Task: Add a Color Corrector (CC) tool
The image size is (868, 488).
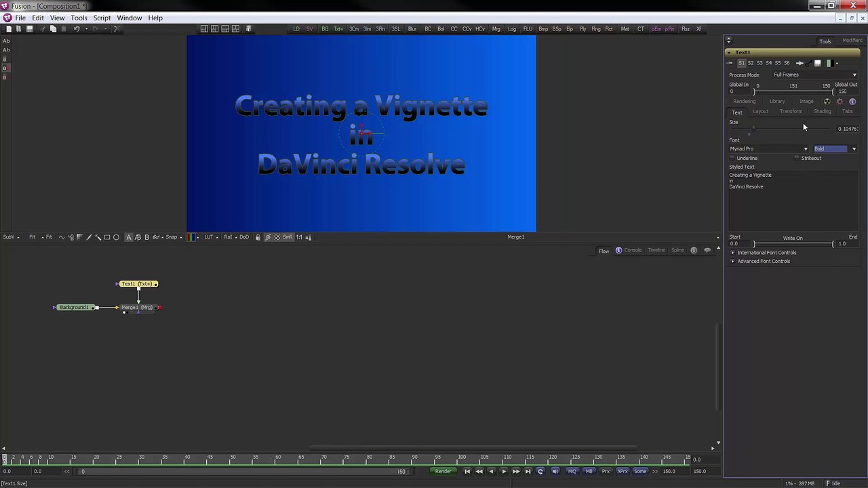Action: point(454,28)
